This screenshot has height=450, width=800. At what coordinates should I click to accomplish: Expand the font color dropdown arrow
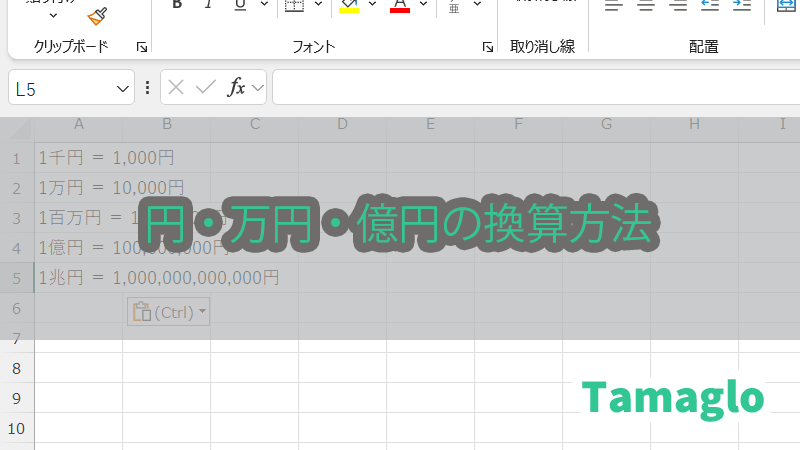[424, 5]
